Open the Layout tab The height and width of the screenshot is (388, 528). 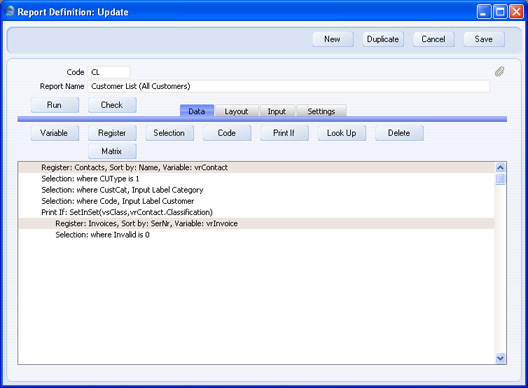coord(236,111)
